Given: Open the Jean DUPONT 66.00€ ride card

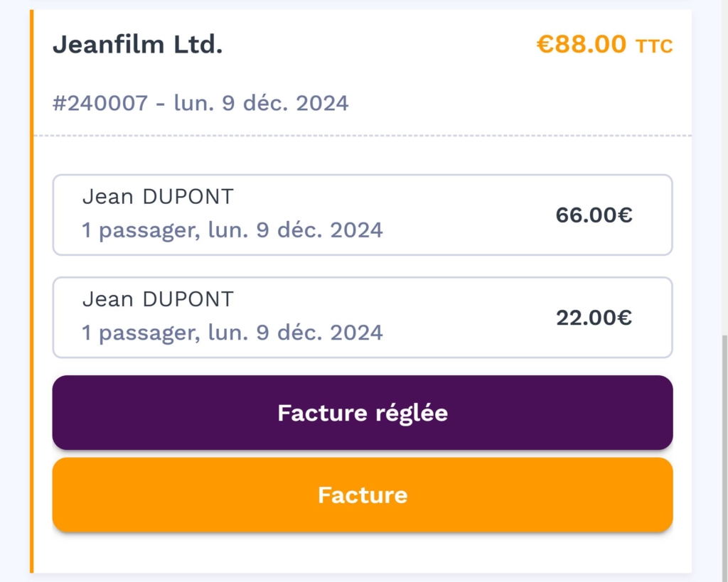Looking at the screenshot, I should (362, 215).
